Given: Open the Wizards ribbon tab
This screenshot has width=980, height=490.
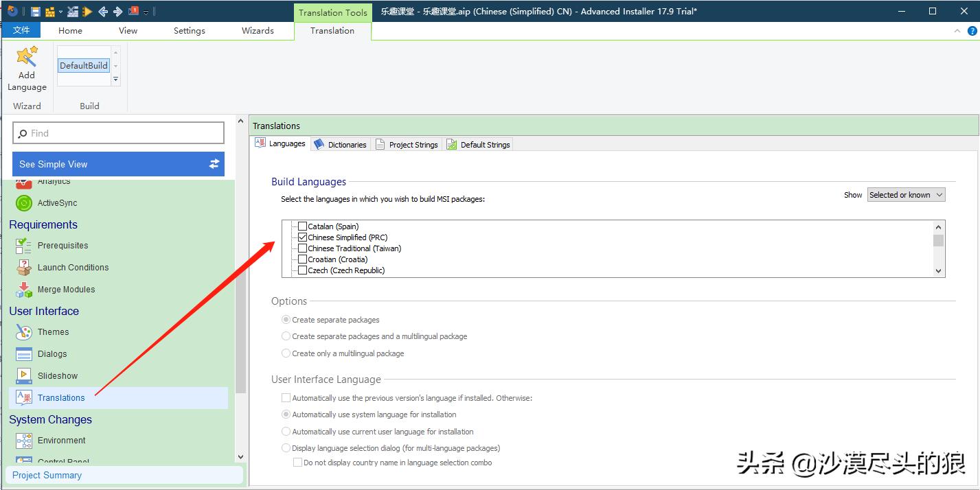Looking at the screenshot, I should click(258, 31).
